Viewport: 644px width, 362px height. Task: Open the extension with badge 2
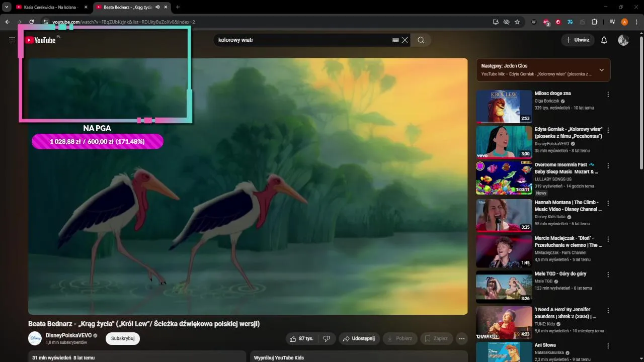(x=546, y=22)
